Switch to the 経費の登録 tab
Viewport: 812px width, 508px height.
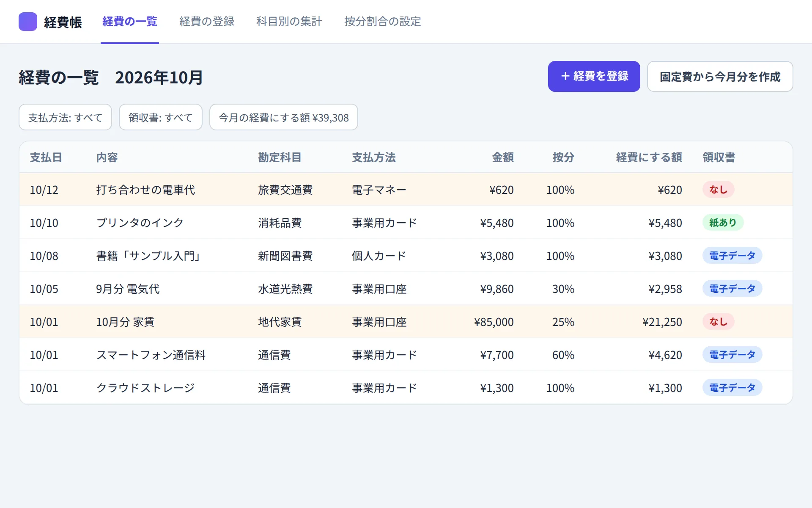click(x=207, y=22)
